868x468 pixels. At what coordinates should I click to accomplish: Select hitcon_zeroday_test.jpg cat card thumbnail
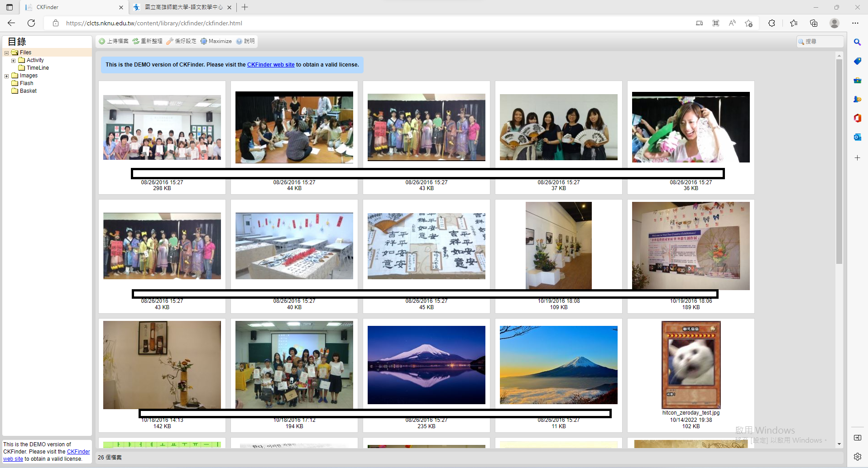[691, 365]
